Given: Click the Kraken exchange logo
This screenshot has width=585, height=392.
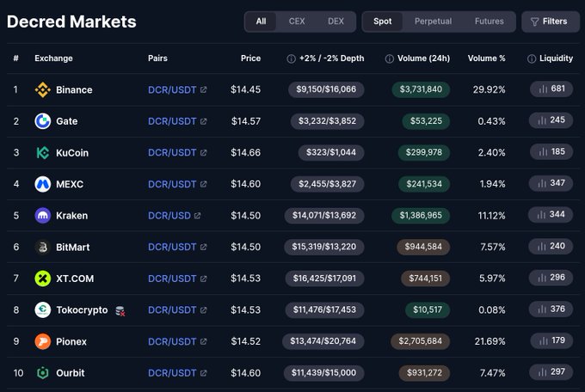Looking at the screenshot, I should (42, 216).
